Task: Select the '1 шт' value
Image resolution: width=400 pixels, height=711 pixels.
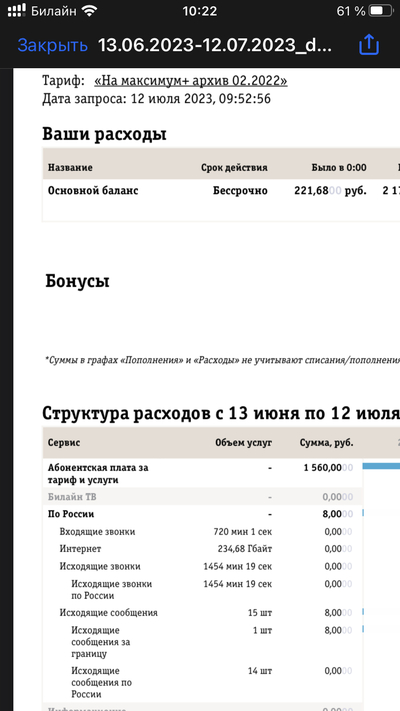Action: tap(263, 630)
